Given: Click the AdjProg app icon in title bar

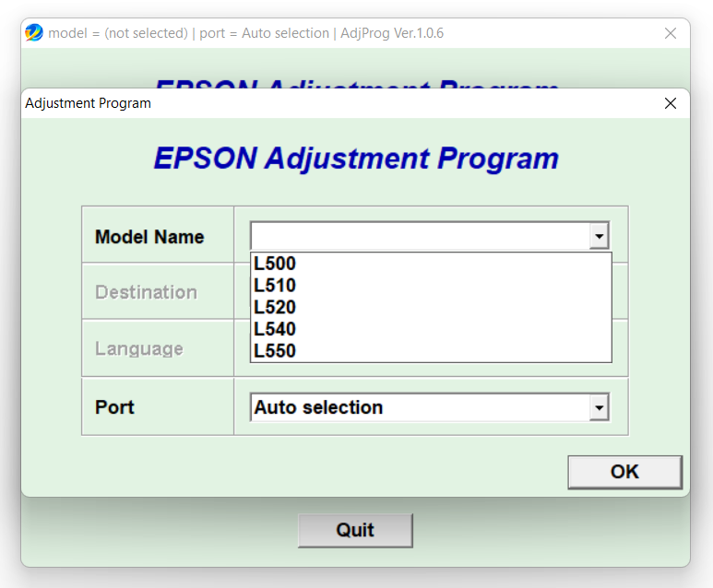Looking at the screenshot, I should (x=34, y=32).
